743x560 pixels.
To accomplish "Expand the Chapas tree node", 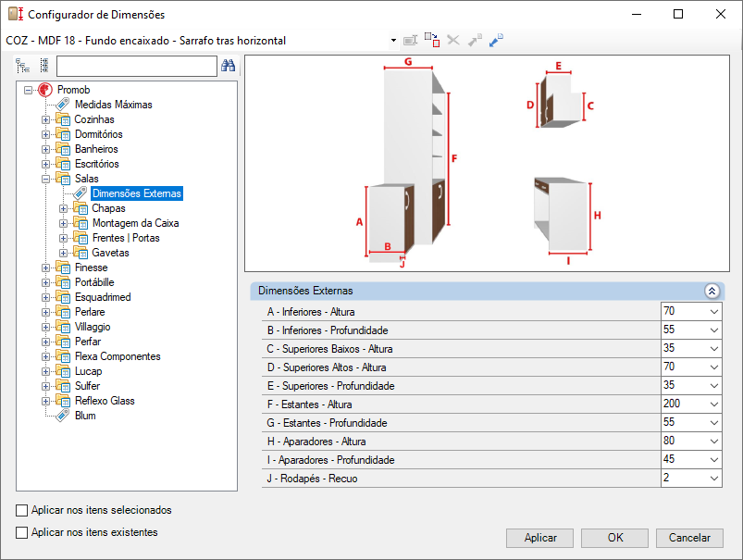I will [x=63, y=208].
